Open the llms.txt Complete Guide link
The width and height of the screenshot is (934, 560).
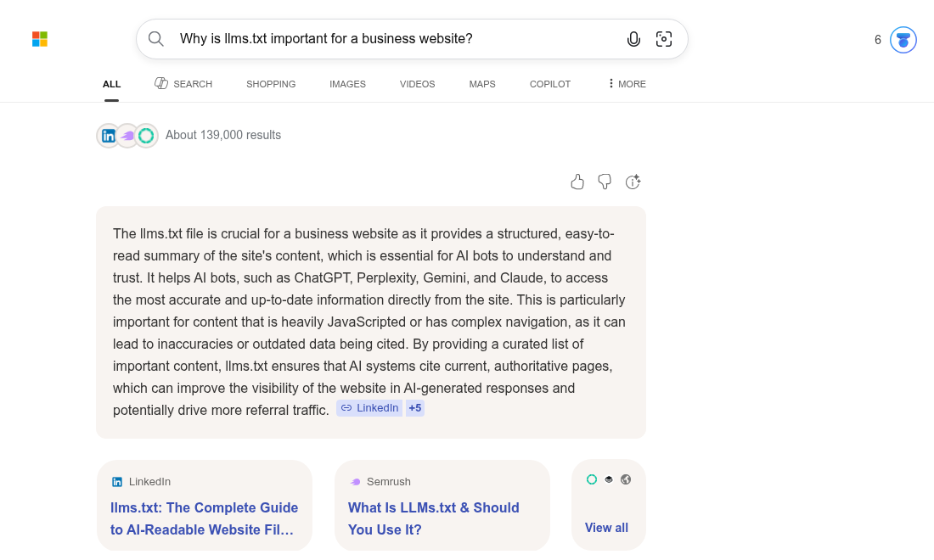205,518
